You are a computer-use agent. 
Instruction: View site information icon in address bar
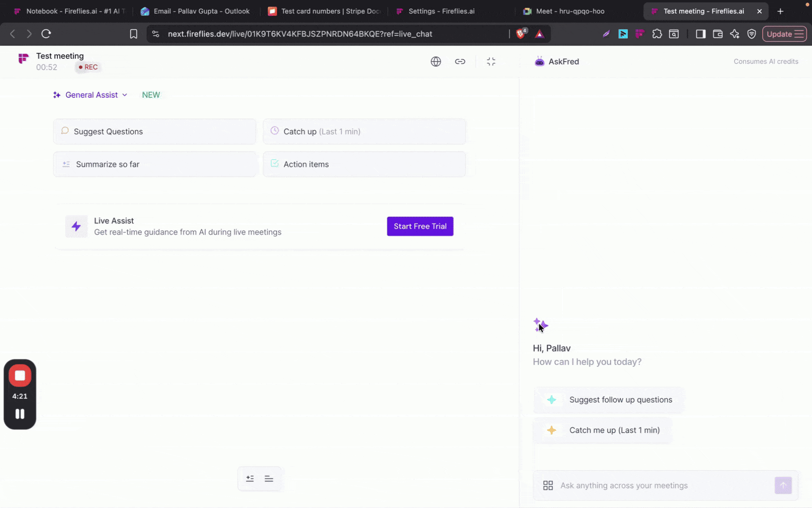[x=156, y=34]
